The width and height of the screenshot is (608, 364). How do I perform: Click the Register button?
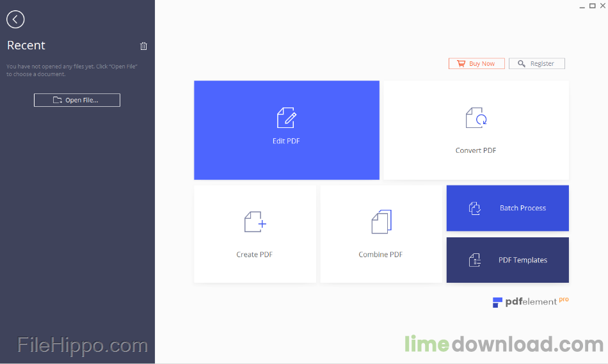pyautogui.click(x=537, y=63)
